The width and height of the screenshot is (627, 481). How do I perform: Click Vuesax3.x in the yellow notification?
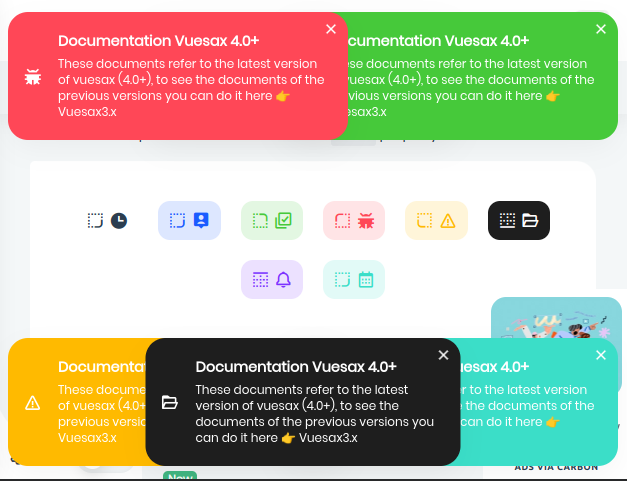pyautogui.click(x=87, y=437)
